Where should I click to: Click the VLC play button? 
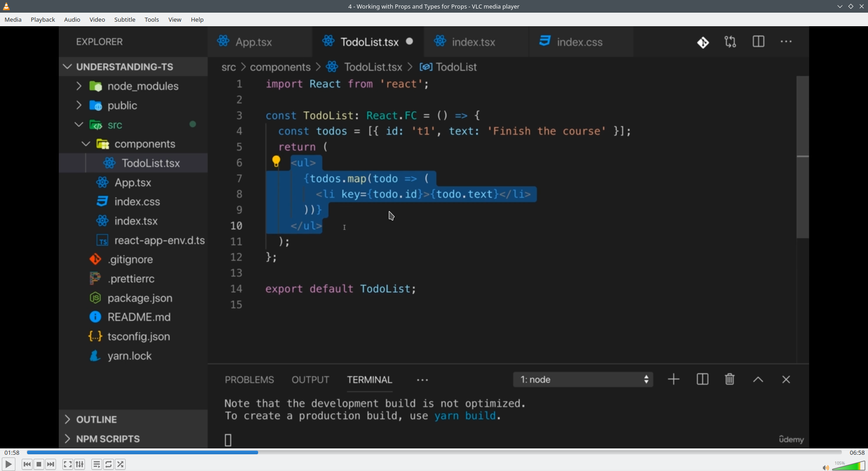click(8, 464)
